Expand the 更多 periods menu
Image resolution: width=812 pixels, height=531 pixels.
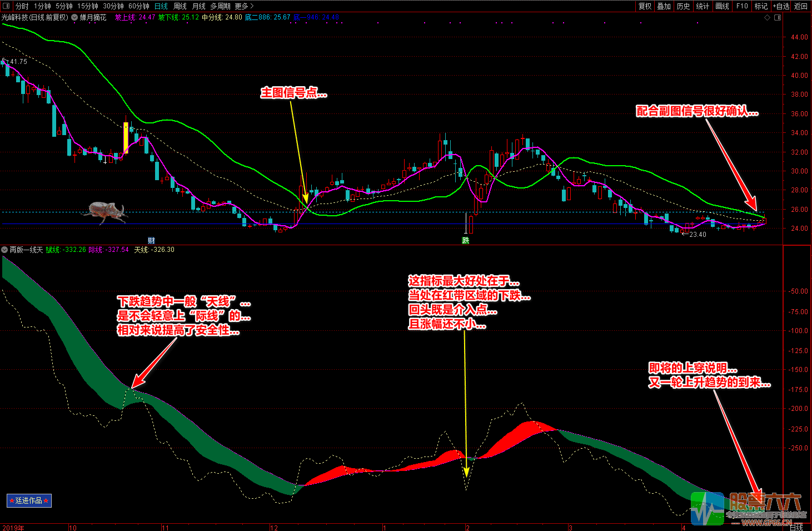[x=244, y=6]
